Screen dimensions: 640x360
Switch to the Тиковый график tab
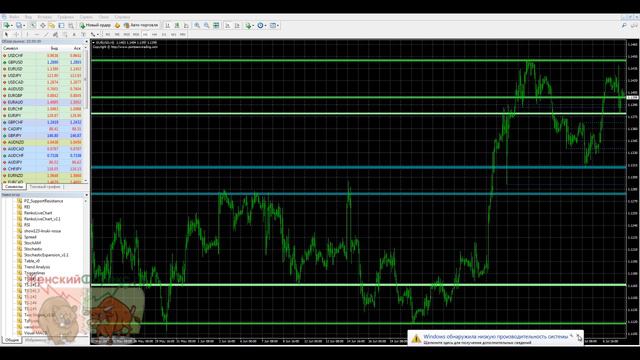45,187
